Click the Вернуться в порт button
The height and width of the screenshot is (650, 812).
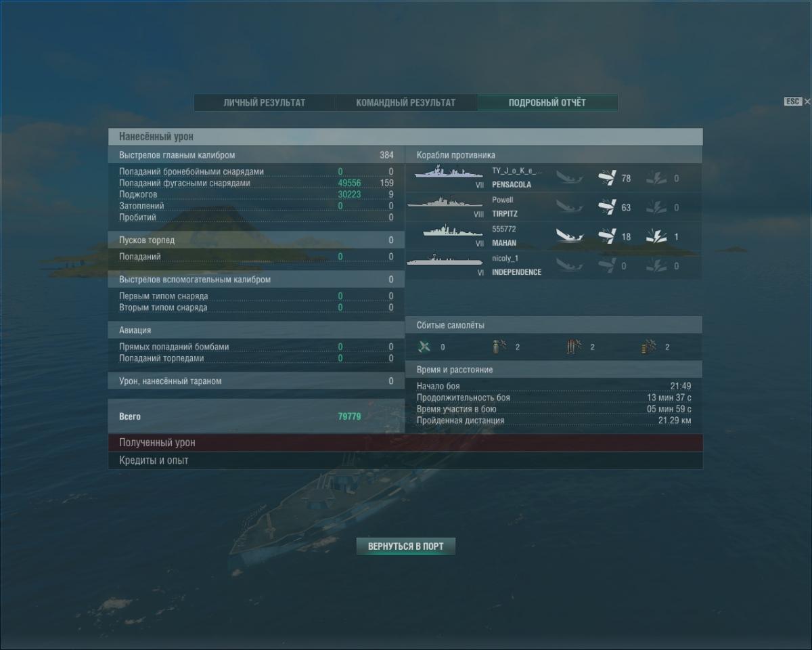click(406, 546)
